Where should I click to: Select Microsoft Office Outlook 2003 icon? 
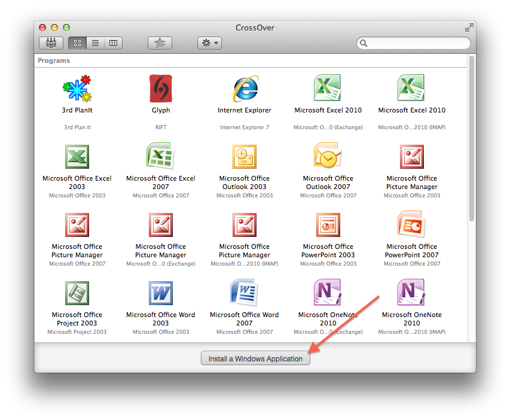(245, 157)
